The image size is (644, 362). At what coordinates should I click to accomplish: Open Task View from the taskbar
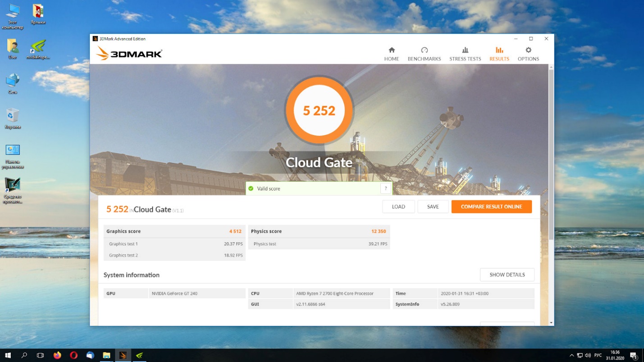(41, 355)
